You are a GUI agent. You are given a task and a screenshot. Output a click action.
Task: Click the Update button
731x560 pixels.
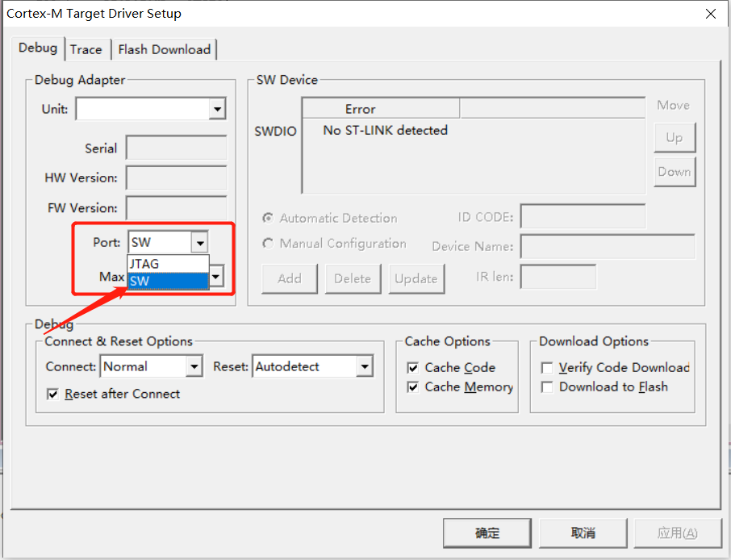tap(416, 278)
